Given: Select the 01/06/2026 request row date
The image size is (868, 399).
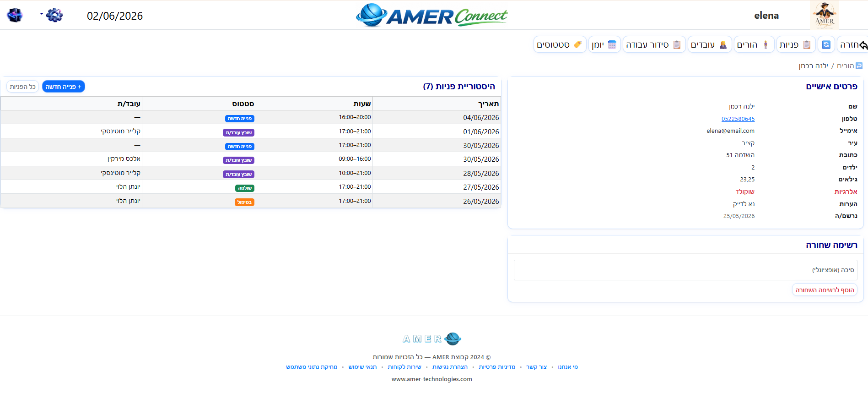Looking at the screenshot, I should (x=481, y=132).
